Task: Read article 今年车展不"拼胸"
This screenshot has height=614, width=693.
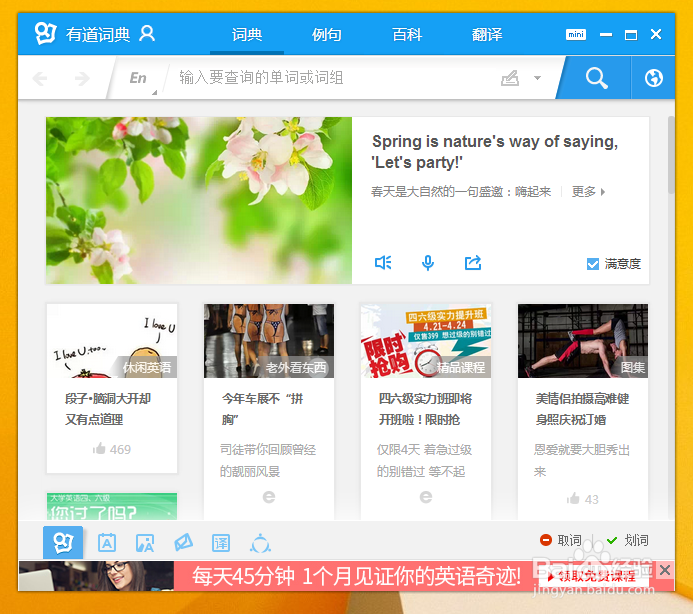Action: click(263, 409)
